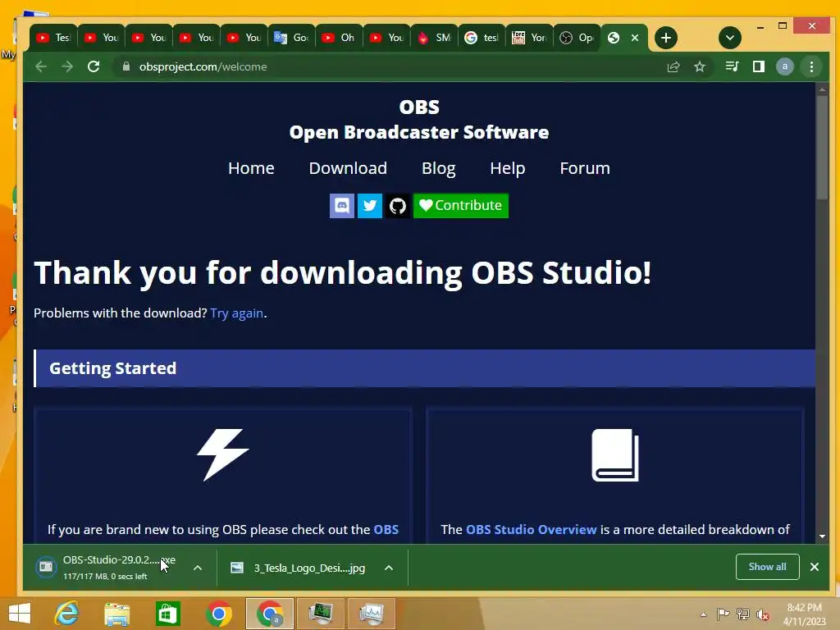The image size is (840, 630).
Task: Open the Task Manager taskbar icon
Action: coord(321,614)
